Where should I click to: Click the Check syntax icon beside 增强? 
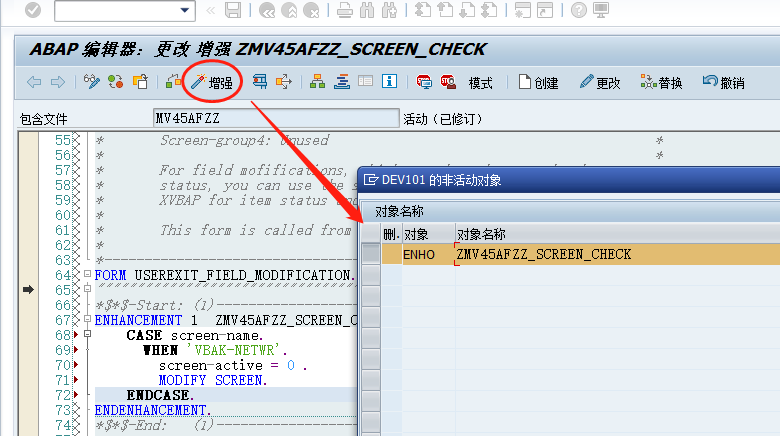click(173, 81)
